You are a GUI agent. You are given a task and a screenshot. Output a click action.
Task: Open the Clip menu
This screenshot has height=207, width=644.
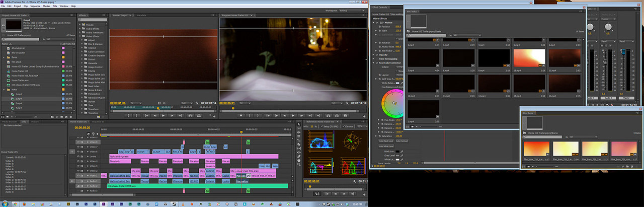[26, 6]
